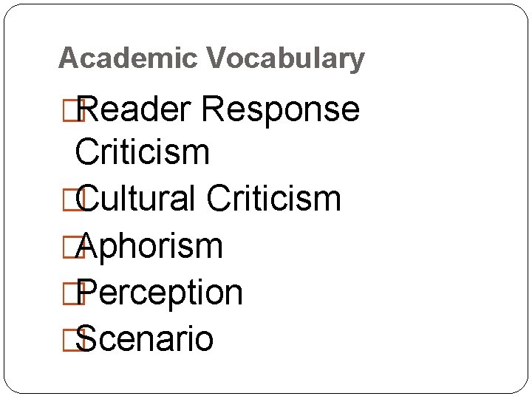Click the letter S starting Scenario

[x=86, y=338]
